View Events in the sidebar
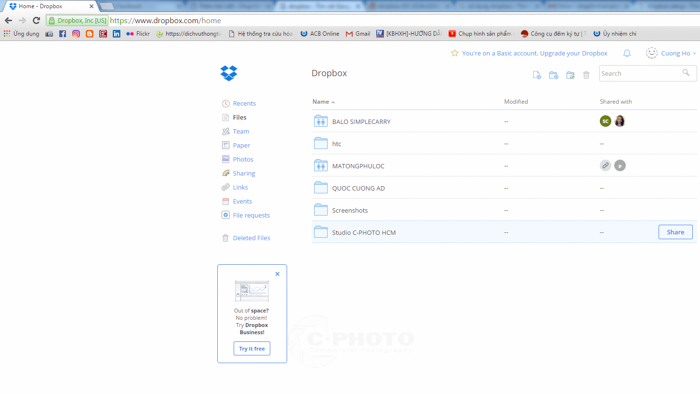 [242, 201]
